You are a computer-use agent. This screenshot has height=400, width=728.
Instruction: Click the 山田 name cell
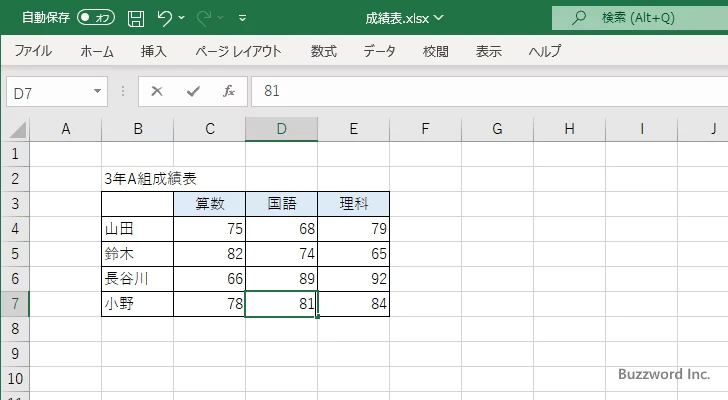click(x=137, y=229)
